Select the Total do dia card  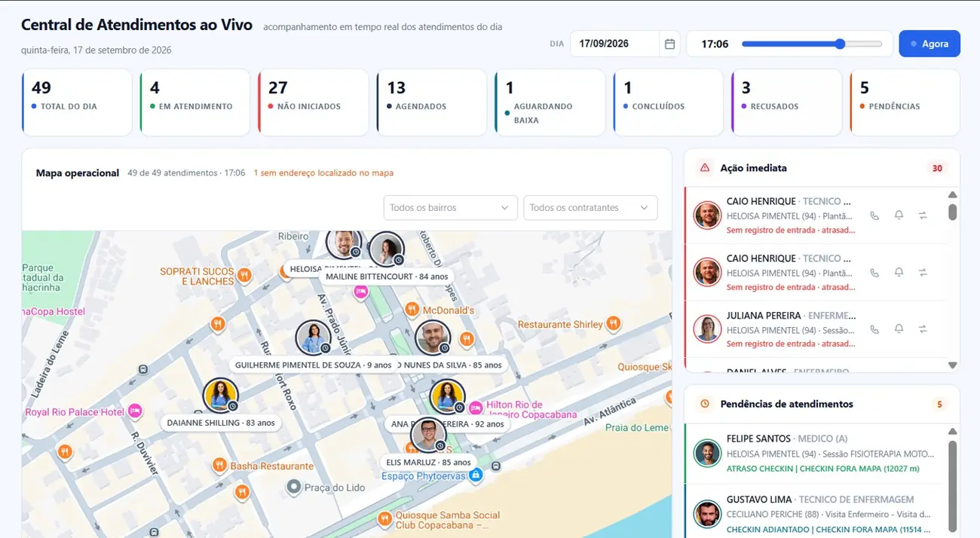coord(77,102)
